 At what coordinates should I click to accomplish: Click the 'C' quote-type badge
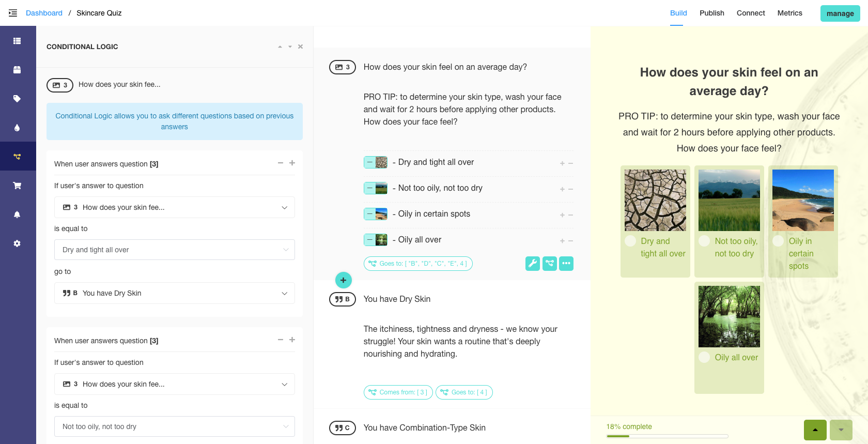coord(343,428)
